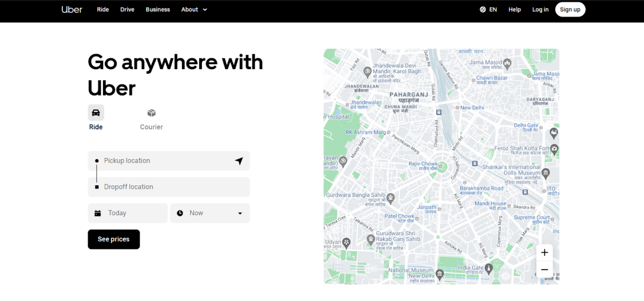Click Shankar's Dolls Museum marker
The image size is (644, 301).
pos(546,173)
